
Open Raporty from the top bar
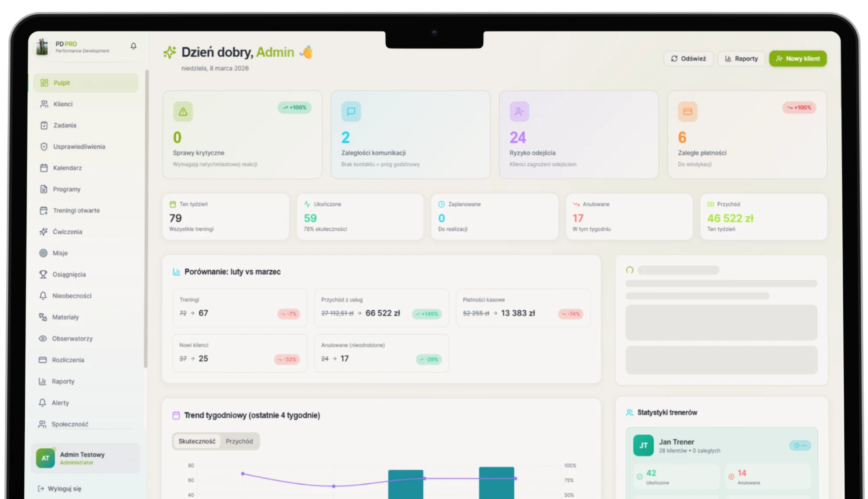[x=741, y=59]
